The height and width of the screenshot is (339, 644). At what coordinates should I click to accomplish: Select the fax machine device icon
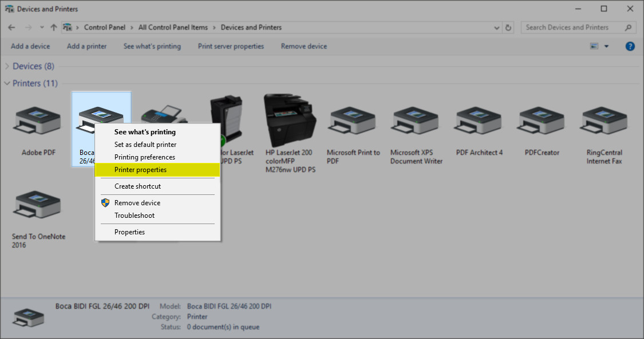click(164, 114)
